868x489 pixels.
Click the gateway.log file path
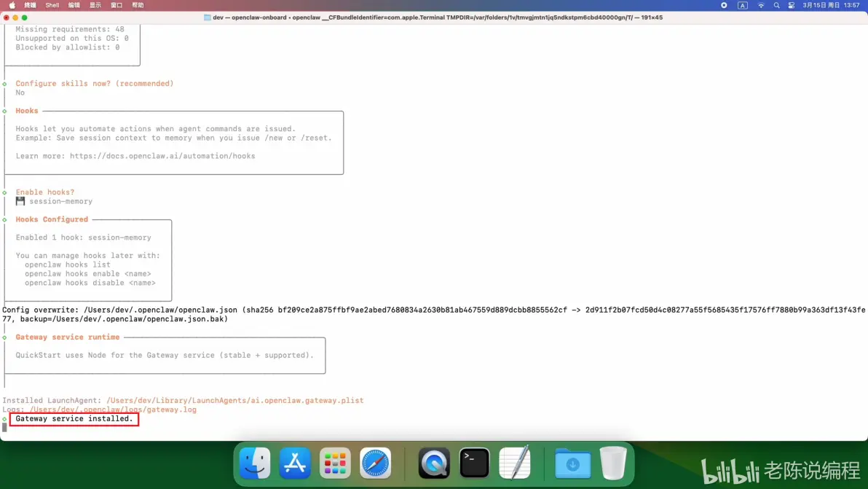coord(113,410)
